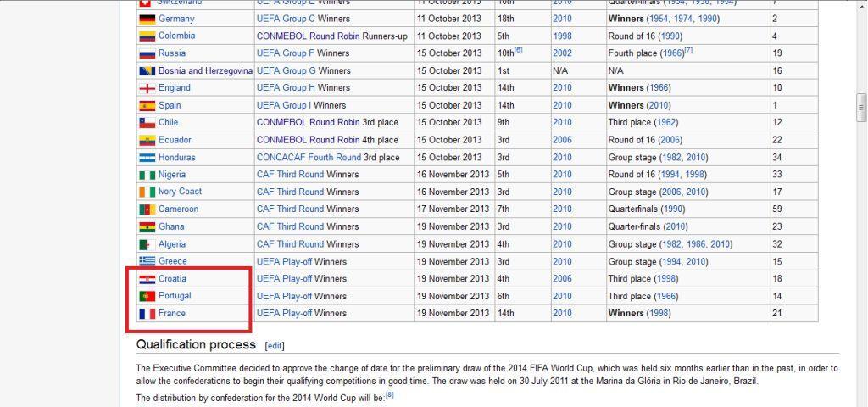868x407 pixels.
Task: Click the Portugal flag icon
Action: [x=147, y=296]
